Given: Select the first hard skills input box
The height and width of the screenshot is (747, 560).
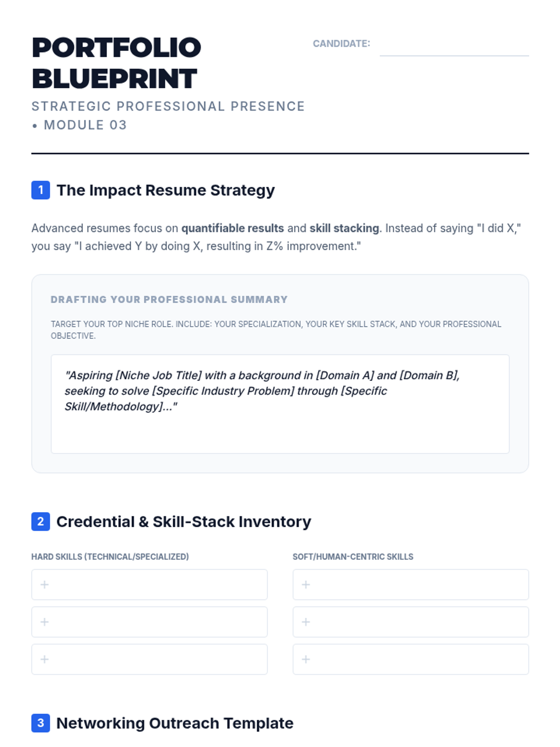Looking at the screenshot, I should point(149,585).
